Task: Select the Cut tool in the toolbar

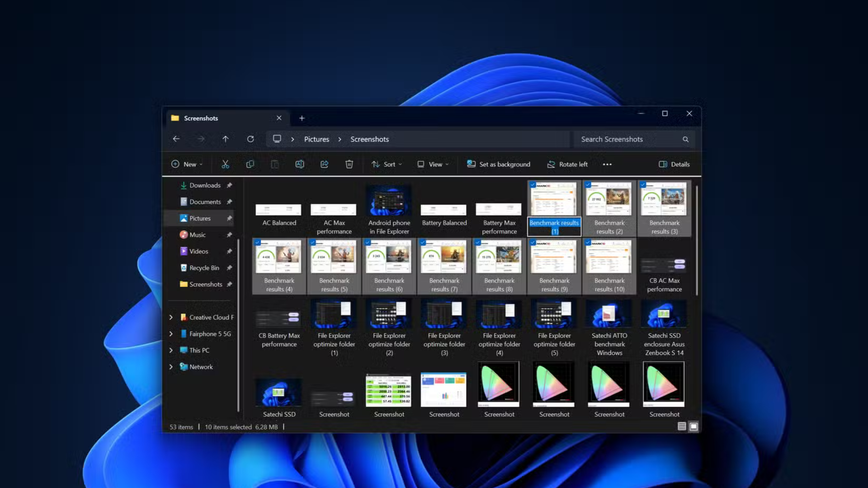Action: pyautogui.click(x=226, y=164)
